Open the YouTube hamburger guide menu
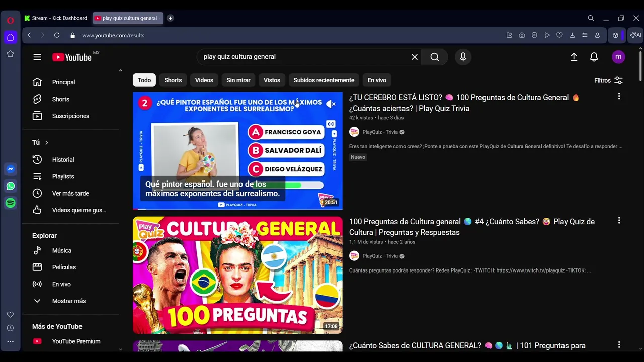The width and height of the screenshot is (644, 362). (37, 57)
